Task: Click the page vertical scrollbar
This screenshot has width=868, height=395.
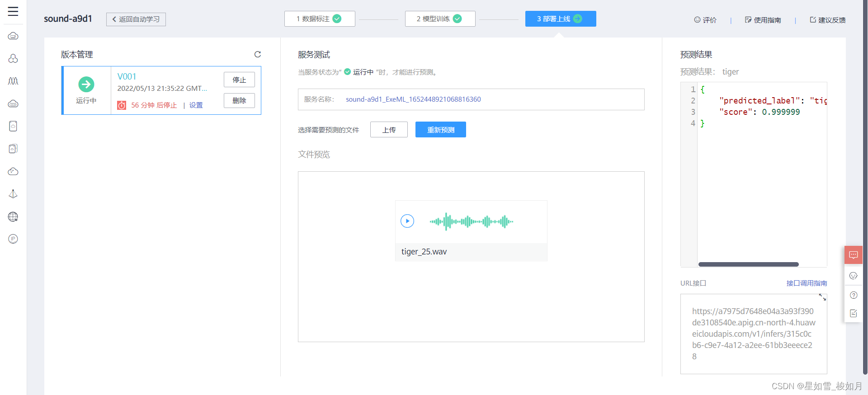Action: click(x=865, y=188)
